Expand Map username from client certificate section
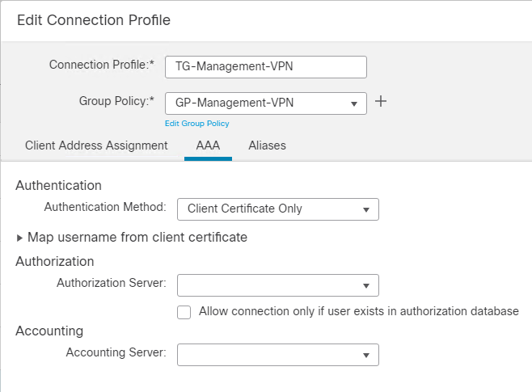 coord(137,238)
